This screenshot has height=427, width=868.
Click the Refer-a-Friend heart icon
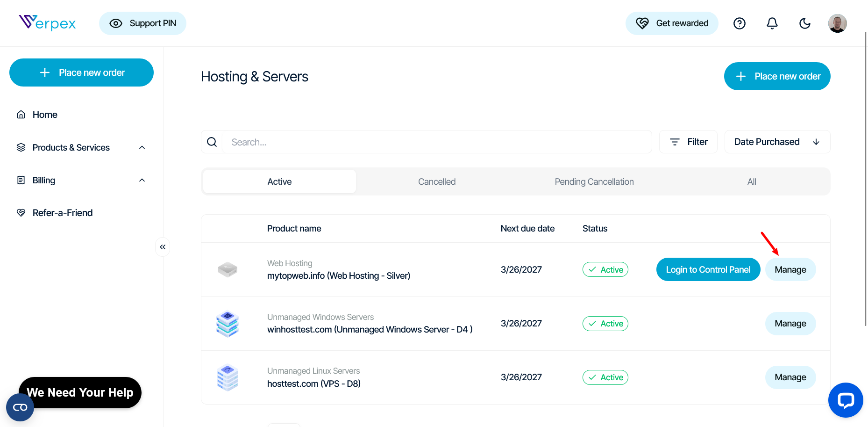(x=21, y=213)
